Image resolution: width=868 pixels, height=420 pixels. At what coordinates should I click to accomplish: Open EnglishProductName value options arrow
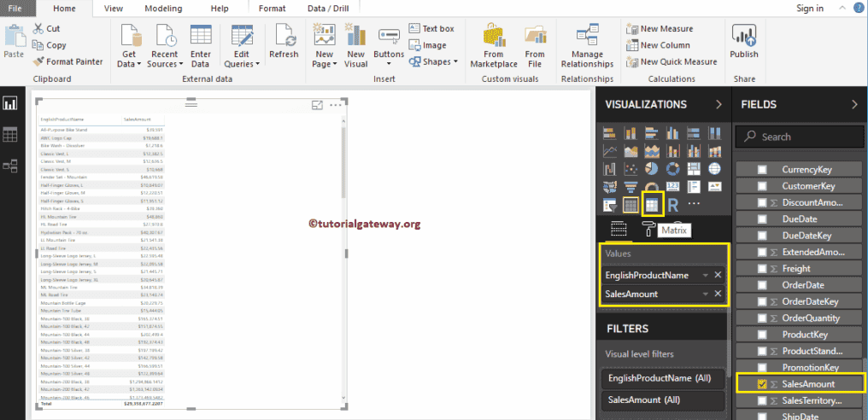(x=706, y=275)
